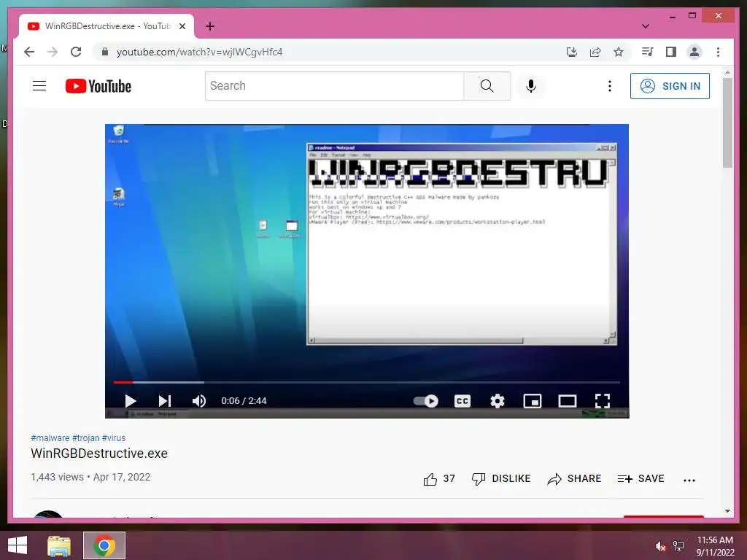Click scrollbar down arrow
747x560 pixels.
tap(727, 511)
